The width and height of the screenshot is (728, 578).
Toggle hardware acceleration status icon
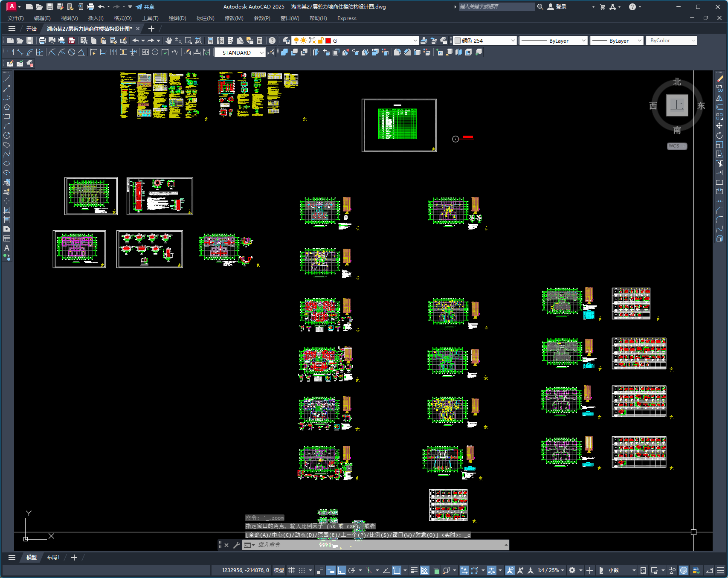click(x=684, y=570)
